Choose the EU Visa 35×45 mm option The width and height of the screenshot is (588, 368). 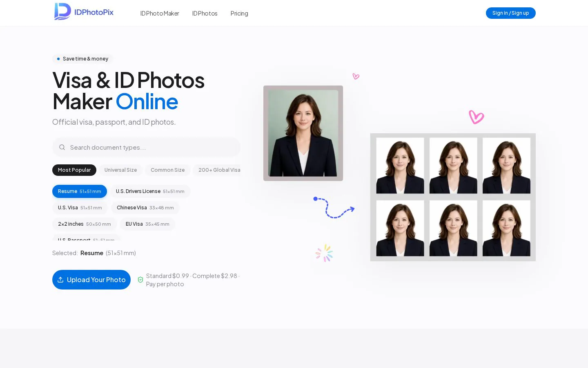pos(147,224)
